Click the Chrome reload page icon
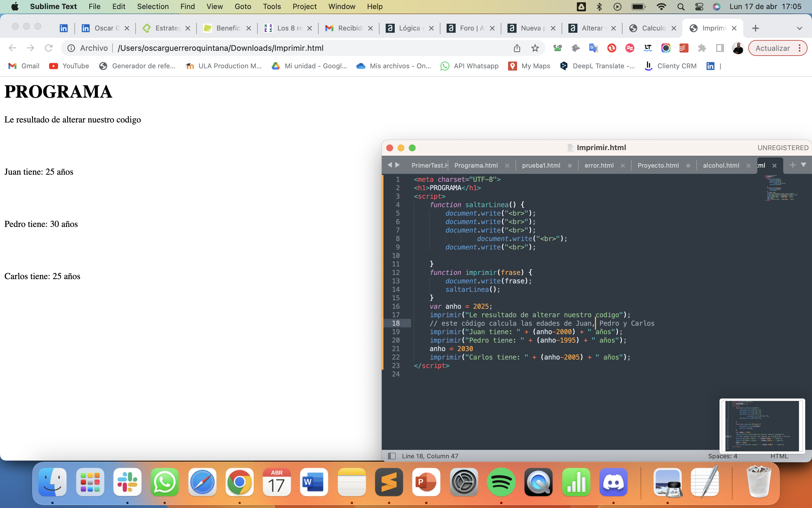Image resolution: width=812 pixels, height=508 pixels. [49, 48]
